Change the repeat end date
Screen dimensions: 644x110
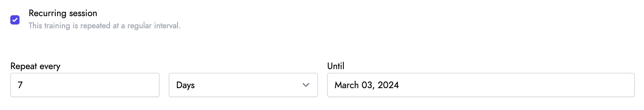point(481,85)
